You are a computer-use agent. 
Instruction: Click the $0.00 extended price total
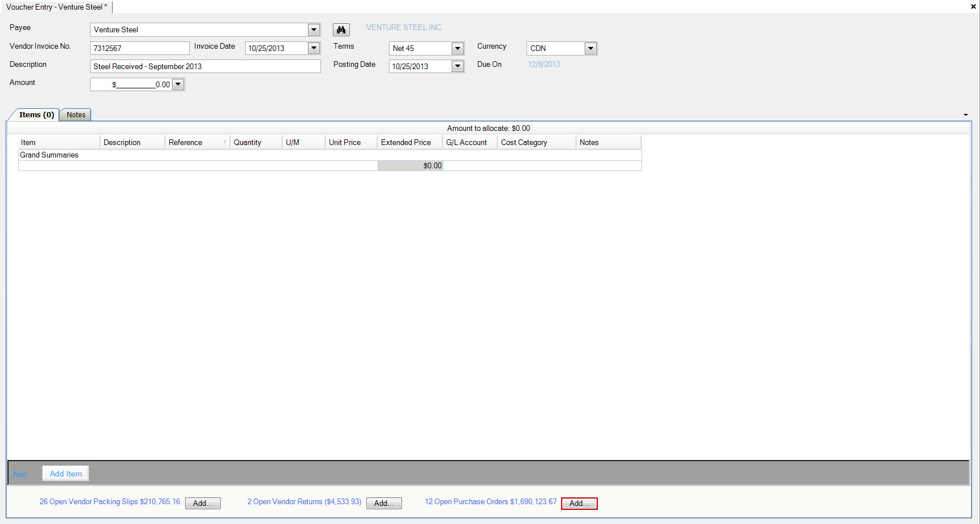click(410, 165)
